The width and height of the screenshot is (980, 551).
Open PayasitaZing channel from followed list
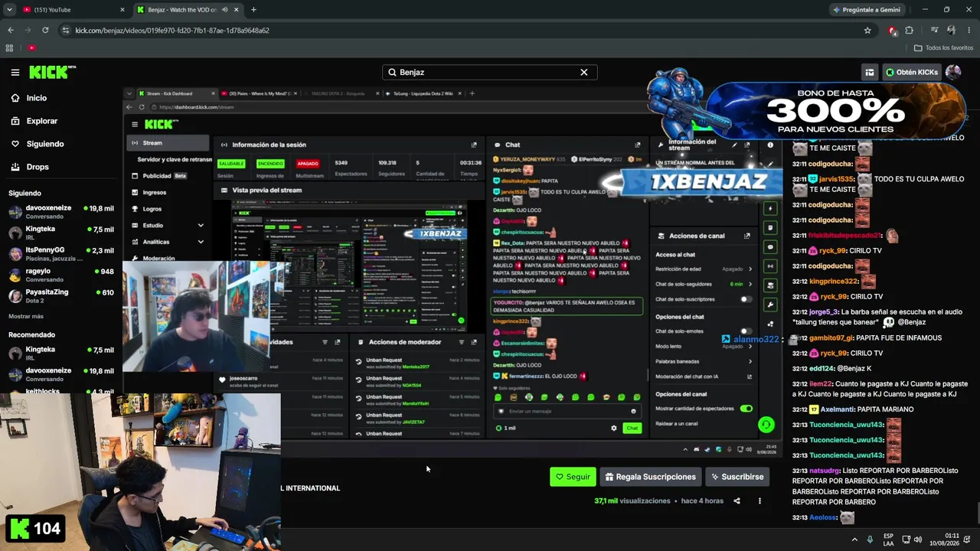[x=61, y=295]
